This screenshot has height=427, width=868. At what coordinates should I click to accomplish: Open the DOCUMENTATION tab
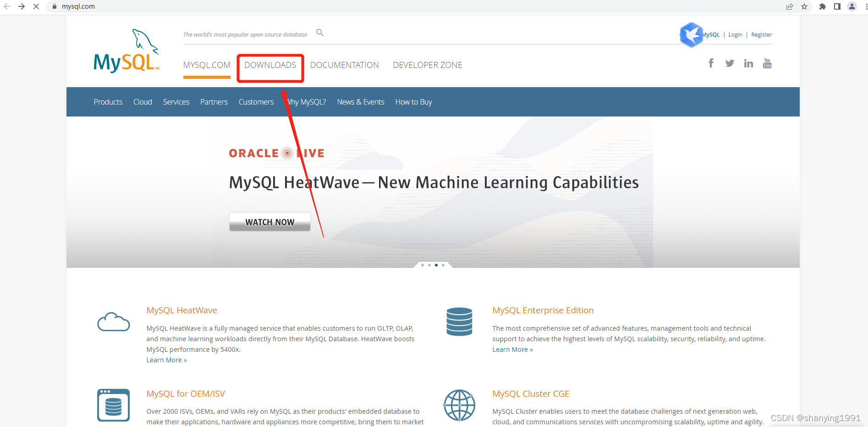[x=345, y=65]
